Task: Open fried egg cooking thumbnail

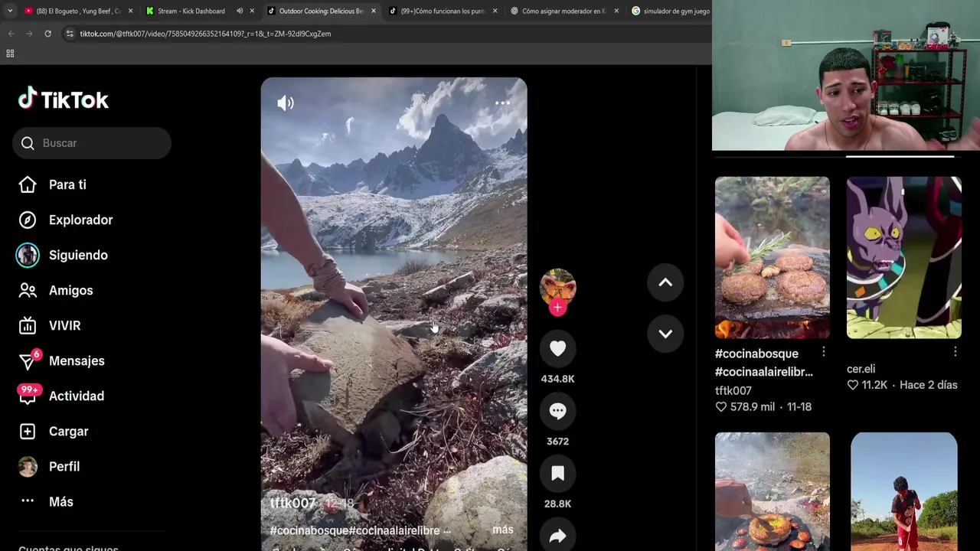Action: click(x=772, y=491)
